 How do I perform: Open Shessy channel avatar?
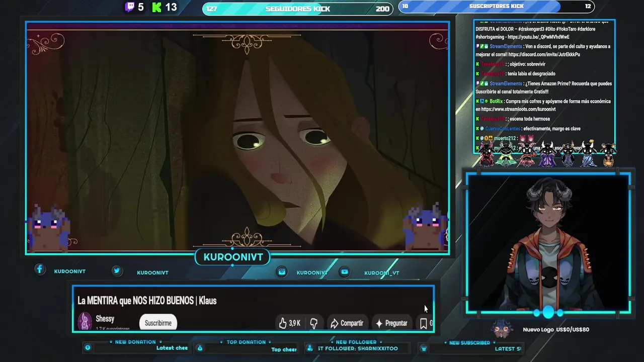[85, 321]
